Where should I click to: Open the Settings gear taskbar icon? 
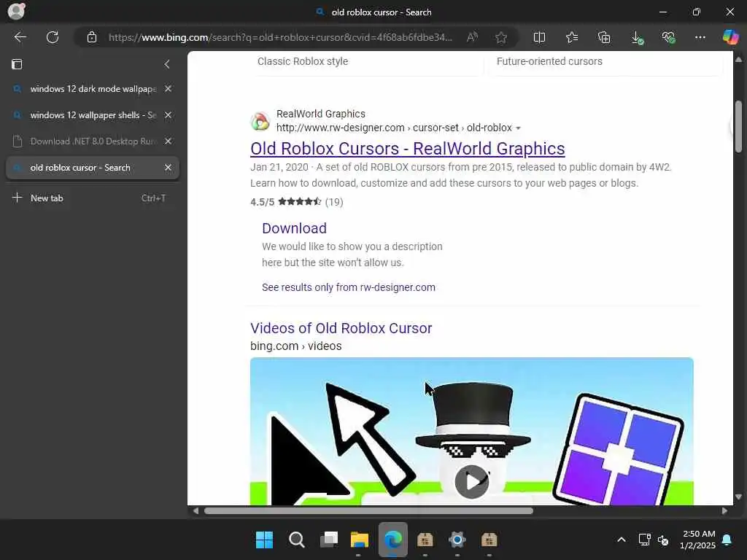(457, 540)
